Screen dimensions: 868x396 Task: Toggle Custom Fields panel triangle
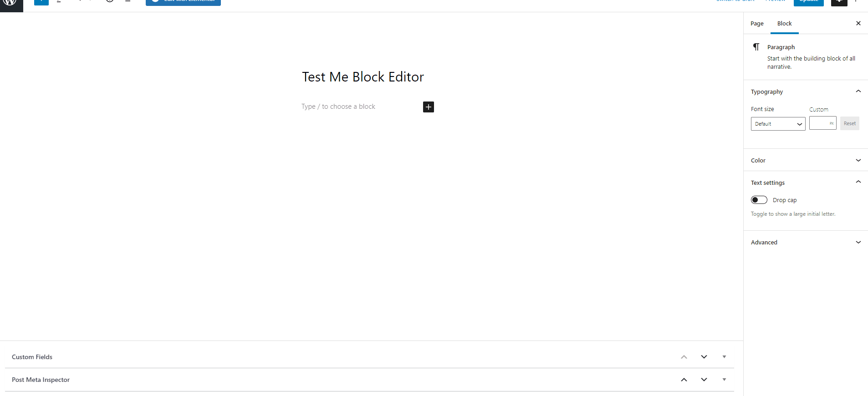(x=724, y=357)
